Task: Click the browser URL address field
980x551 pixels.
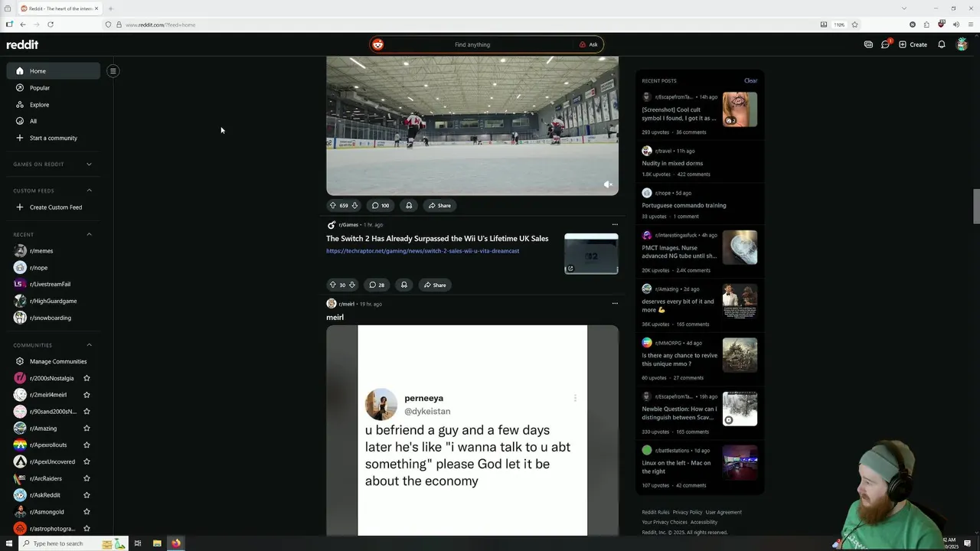Action: pos(459,24)
